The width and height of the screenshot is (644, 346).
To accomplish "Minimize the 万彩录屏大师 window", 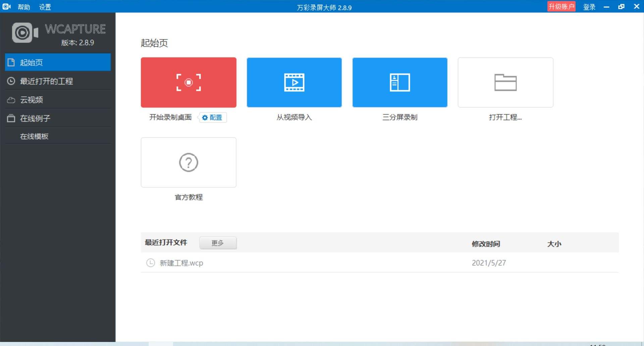I will [606, 7].
